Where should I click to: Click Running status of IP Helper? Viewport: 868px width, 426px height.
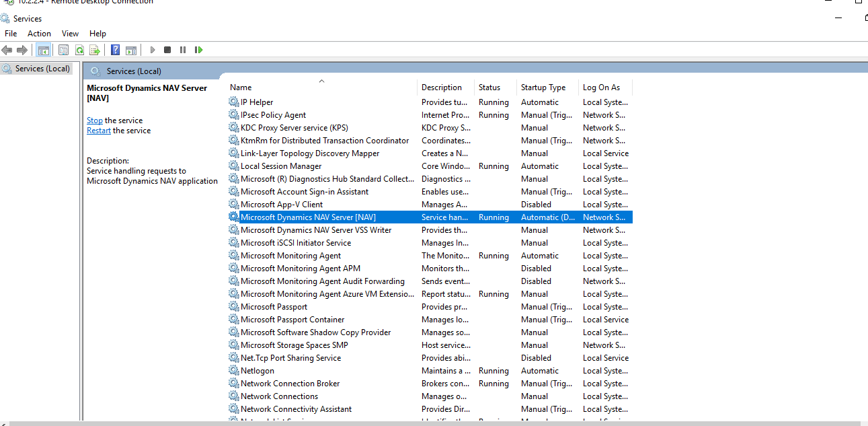click(x=494, y=102)
